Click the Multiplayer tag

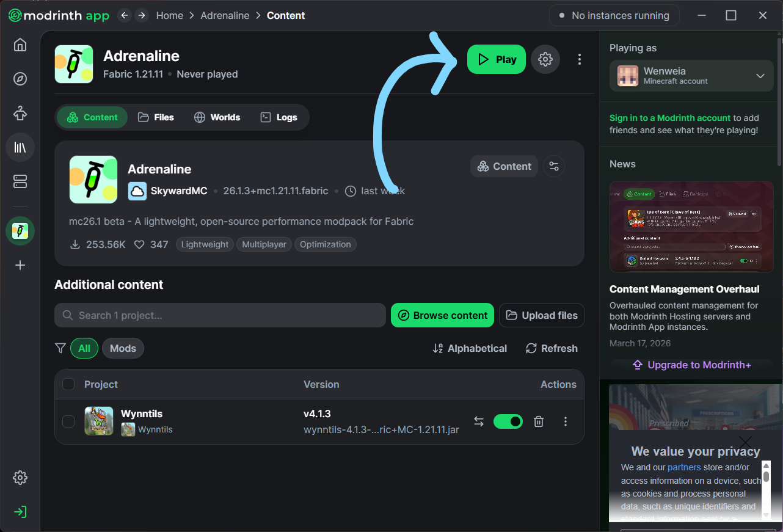tap(264, 244)
